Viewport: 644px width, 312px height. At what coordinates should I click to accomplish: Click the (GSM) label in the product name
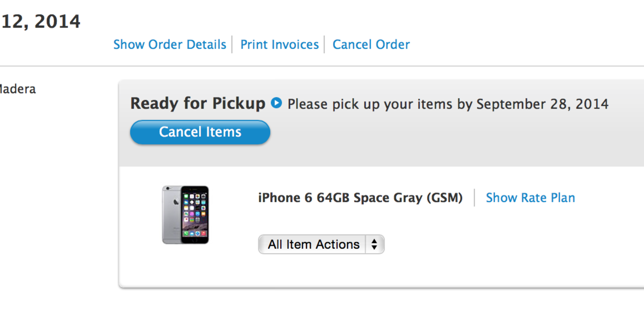click(444, 198)
